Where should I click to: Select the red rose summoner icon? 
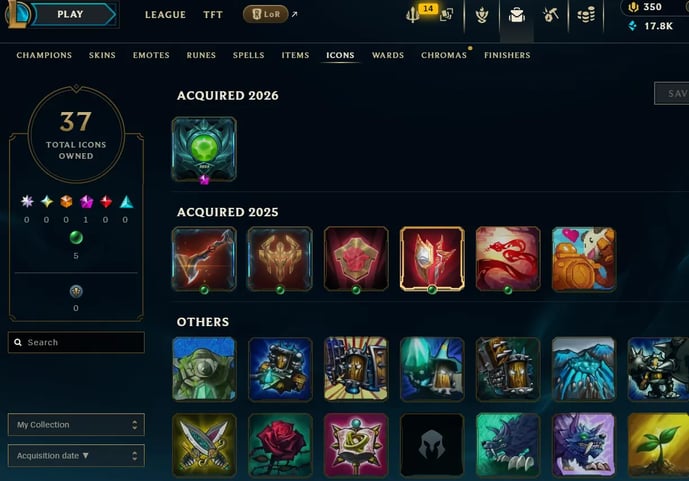pyautogui.click(x=280, y=445)
